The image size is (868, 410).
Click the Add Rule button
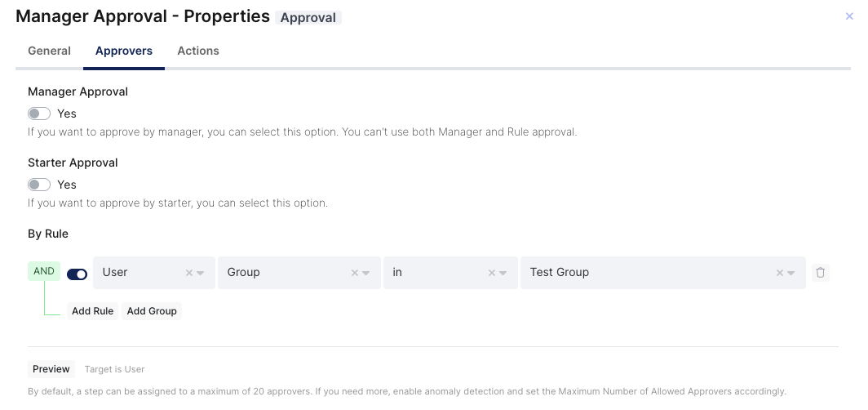tap(92, 311)
